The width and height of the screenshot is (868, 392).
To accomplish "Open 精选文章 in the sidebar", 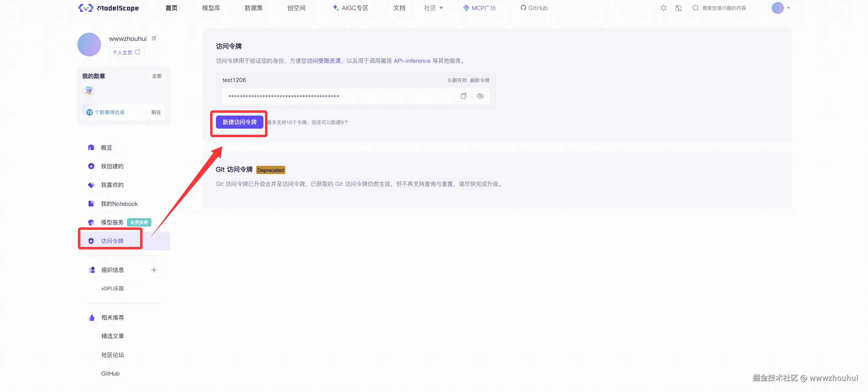I will (x=113, y=336).
